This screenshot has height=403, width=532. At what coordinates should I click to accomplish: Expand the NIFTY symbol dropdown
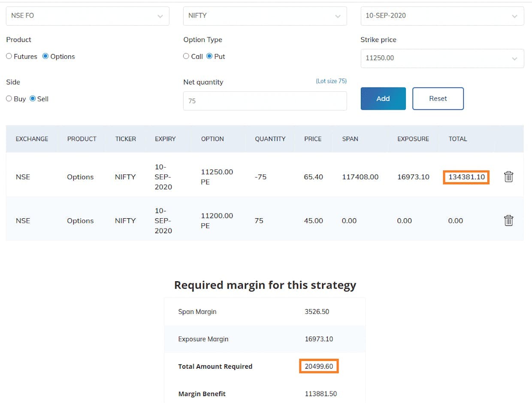[265, 16]
